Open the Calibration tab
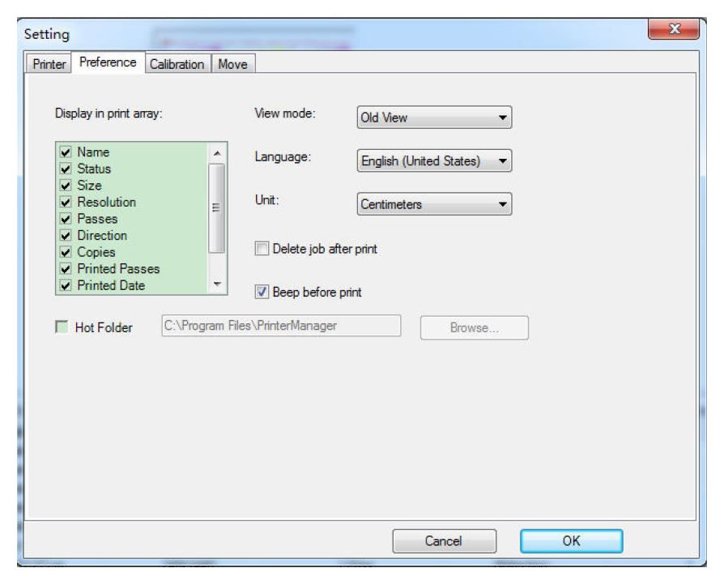The image size is (728, 581). point(177,64)
